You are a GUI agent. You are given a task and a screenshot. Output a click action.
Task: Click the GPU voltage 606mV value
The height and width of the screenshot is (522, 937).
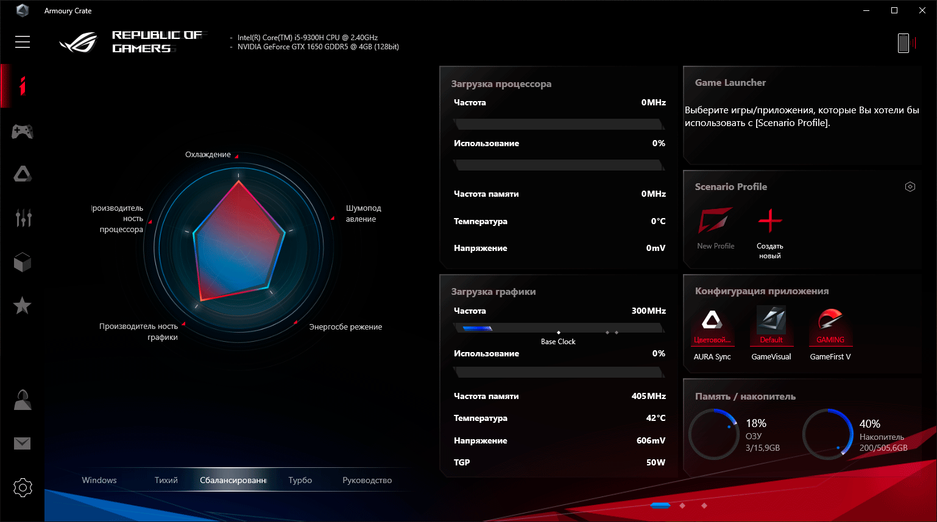[651, 440]
